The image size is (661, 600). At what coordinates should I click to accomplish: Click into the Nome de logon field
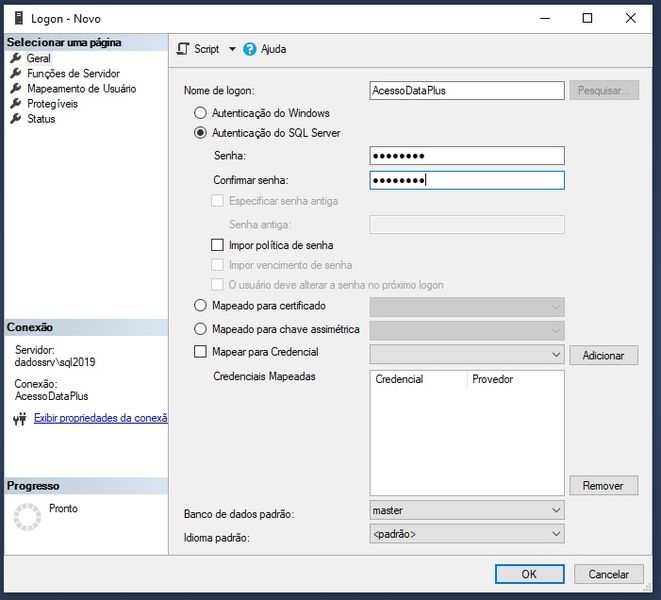pyautogui.click(x=467, y=90)
